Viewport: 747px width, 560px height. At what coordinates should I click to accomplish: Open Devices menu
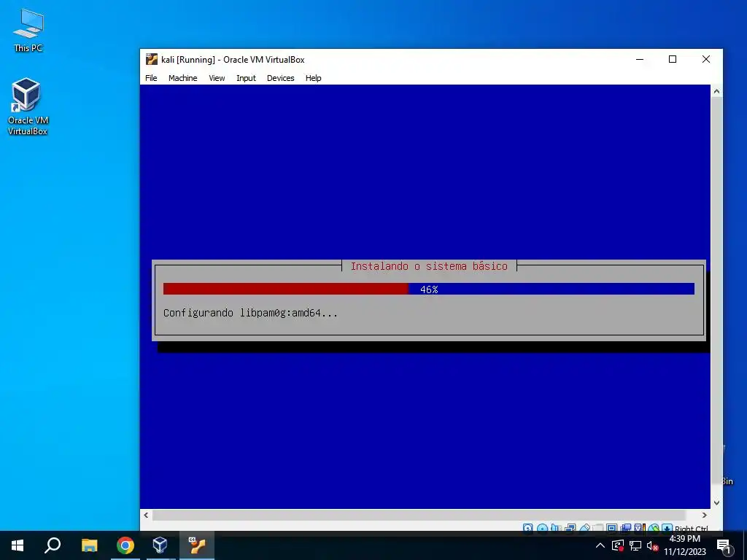280,78
